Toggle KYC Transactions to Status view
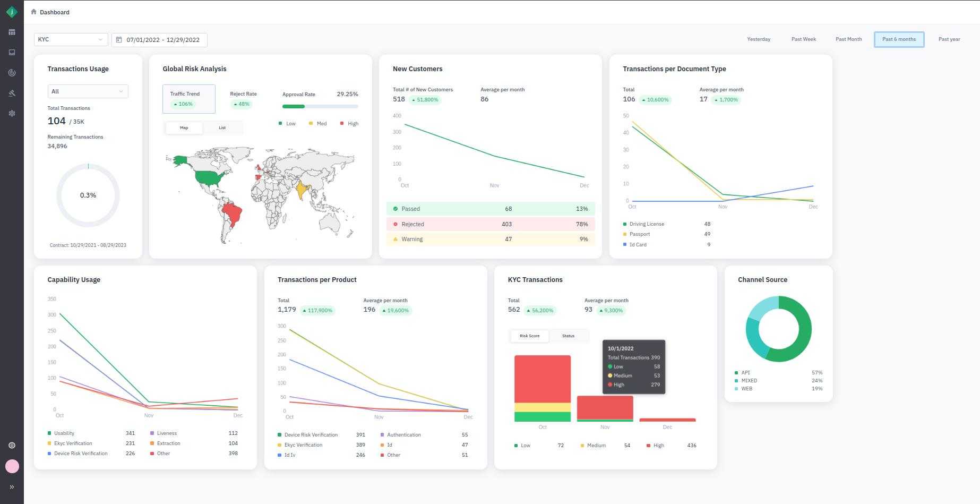The image size is (980, 504). pos(568,336)
